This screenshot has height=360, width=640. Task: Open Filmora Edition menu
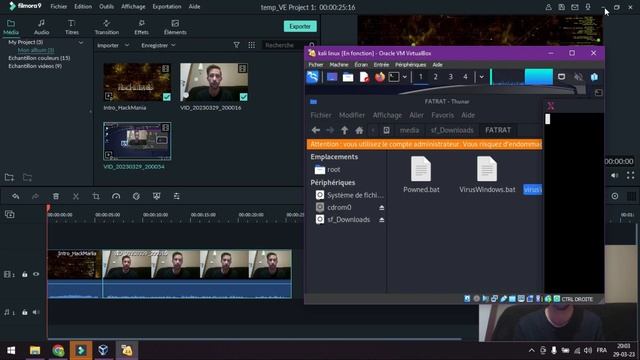click(83, 7)
